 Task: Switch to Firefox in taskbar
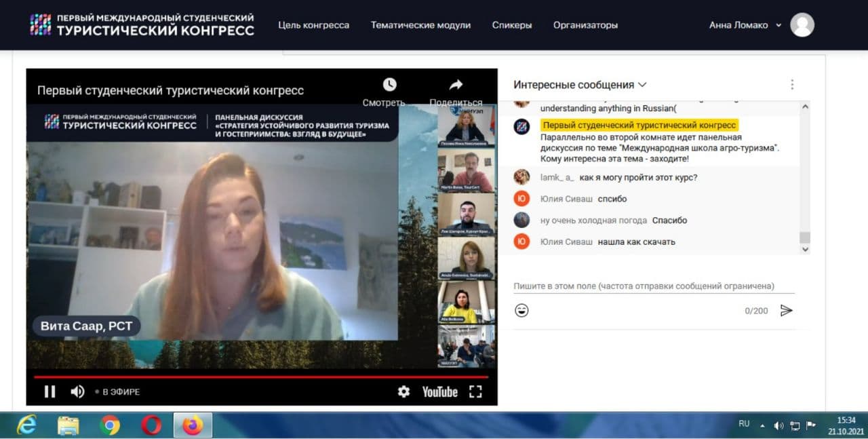pos(193,425)
